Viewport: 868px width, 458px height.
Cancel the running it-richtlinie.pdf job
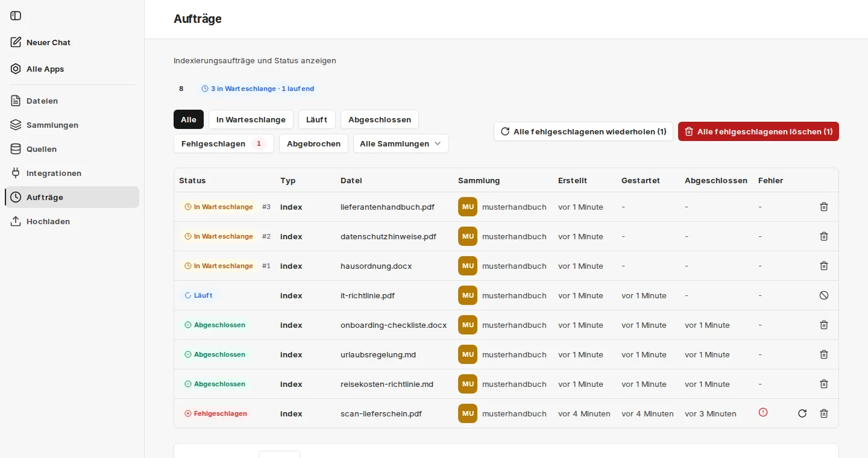point(824,295)
